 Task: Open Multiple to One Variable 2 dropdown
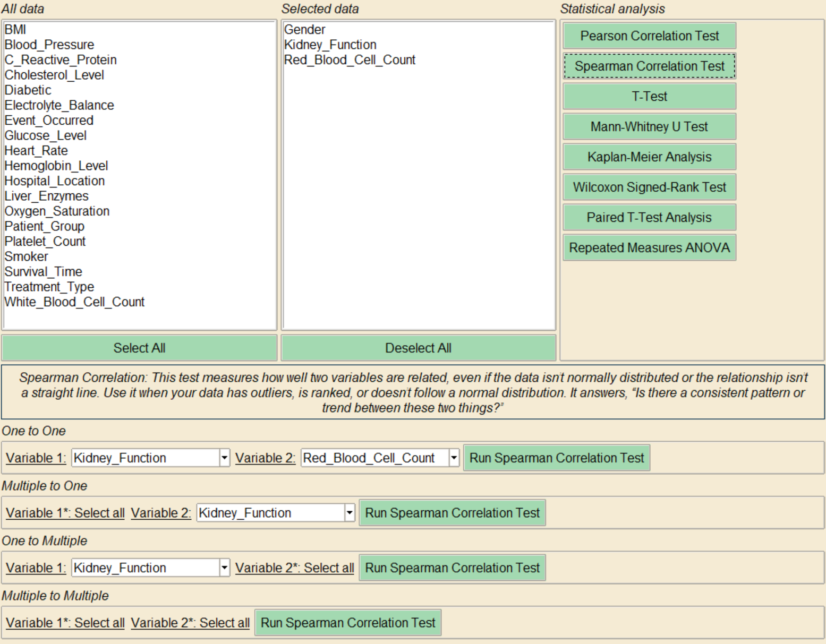[x=349, y=513]
